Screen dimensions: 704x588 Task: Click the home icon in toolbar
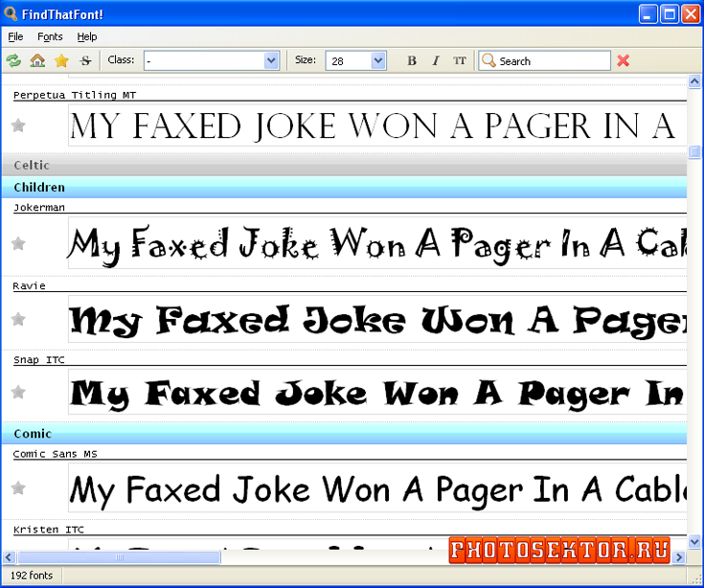click(x=37, y=60)
